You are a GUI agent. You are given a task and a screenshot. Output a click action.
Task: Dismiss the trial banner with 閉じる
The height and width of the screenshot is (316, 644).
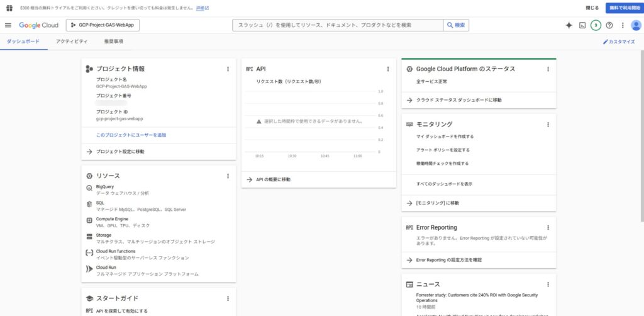(x=592, y=8)
